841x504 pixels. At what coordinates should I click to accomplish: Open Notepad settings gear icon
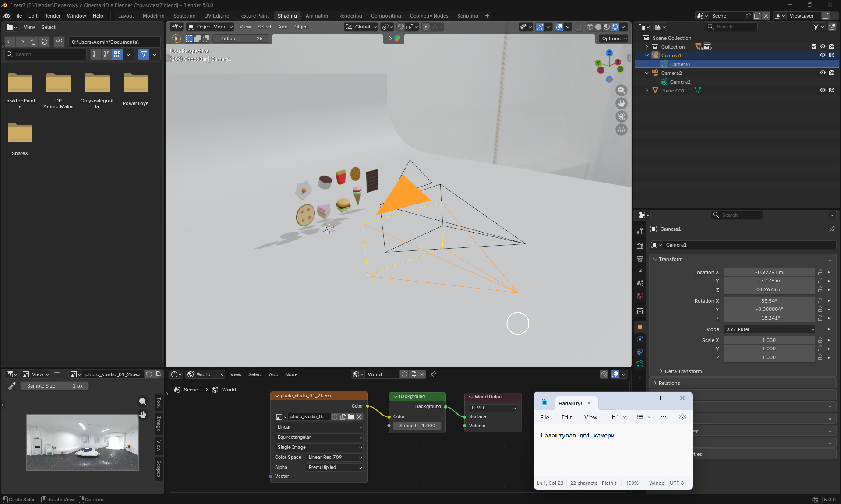coord(682,417)
